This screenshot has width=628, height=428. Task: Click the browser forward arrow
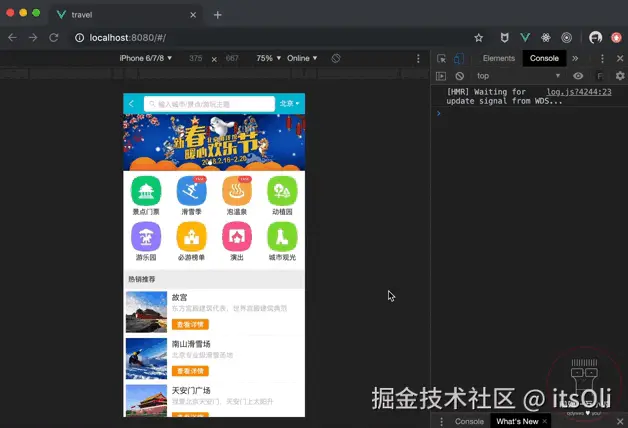click(x=33, y=38)
